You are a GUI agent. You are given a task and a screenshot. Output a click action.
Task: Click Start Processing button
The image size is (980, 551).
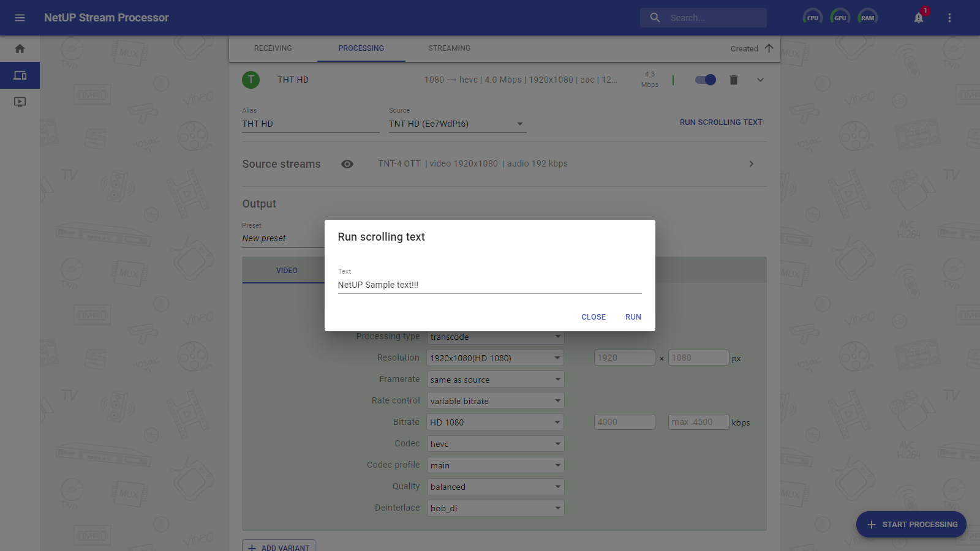point(911,524)
